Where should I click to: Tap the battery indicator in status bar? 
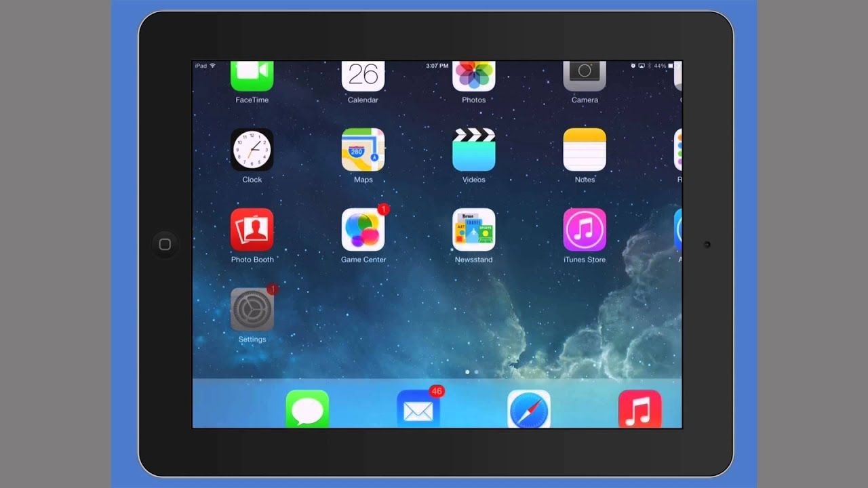coord(671,66)
